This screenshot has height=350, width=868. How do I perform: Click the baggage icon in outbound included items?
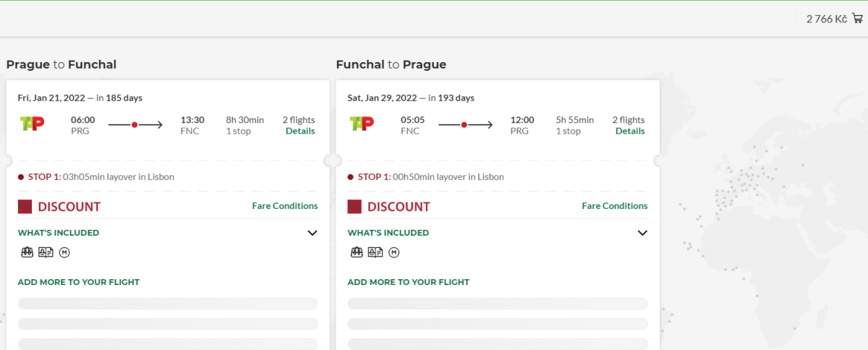tap(27, 252)
